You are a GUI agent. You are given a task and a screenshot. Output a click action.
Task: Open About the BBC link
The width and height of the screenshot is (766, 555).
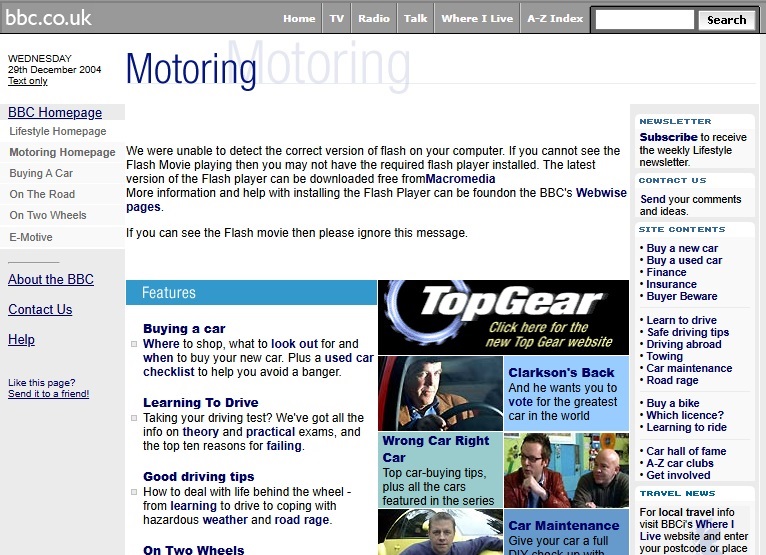click(x=51, y=279)
